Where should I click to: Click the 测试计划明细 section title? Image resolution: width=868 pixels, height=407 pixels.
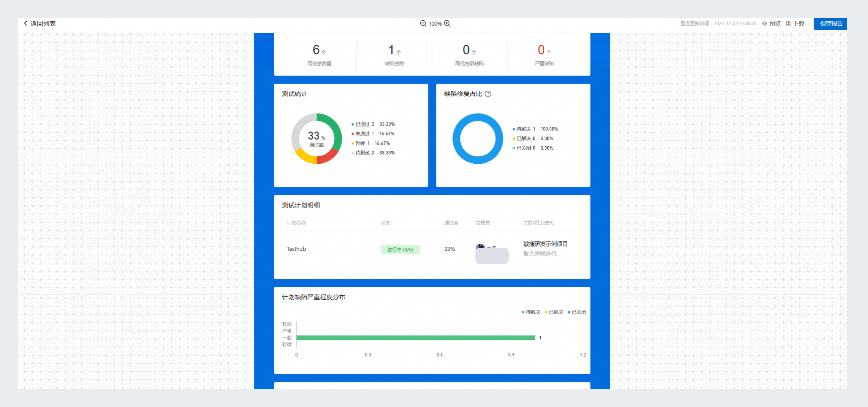(301, 205)
